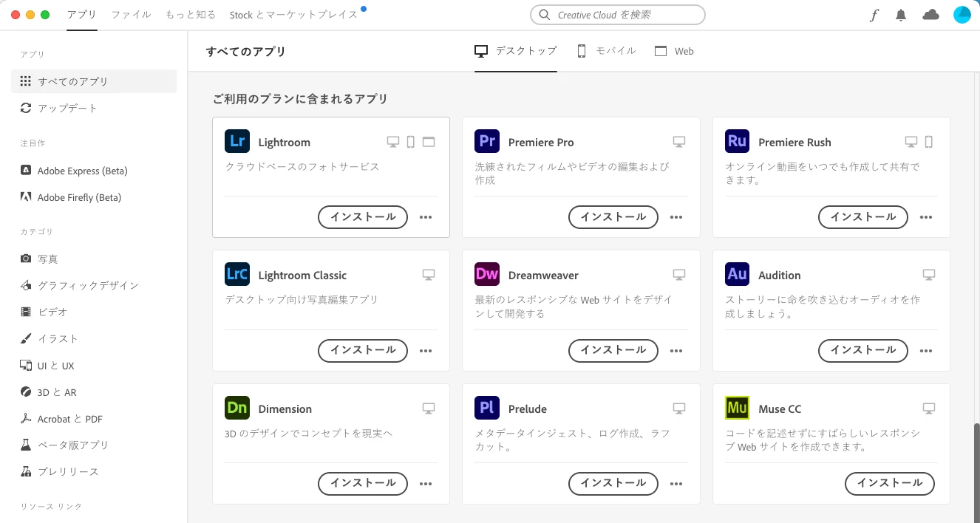Check cloud sync status icon
The height and width of the screenshot is (523, 980).
point(931,15)
